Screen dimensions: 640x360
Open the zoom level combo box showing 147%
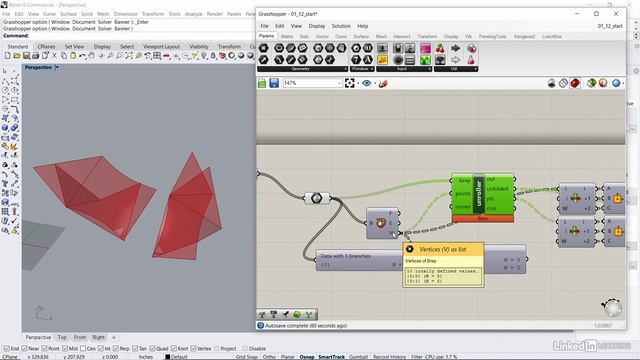312,83
